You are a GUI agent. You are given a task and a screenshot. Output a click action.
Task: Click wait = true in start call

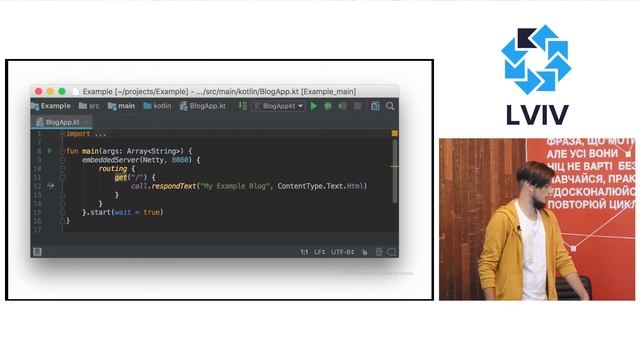coord(137,212)
